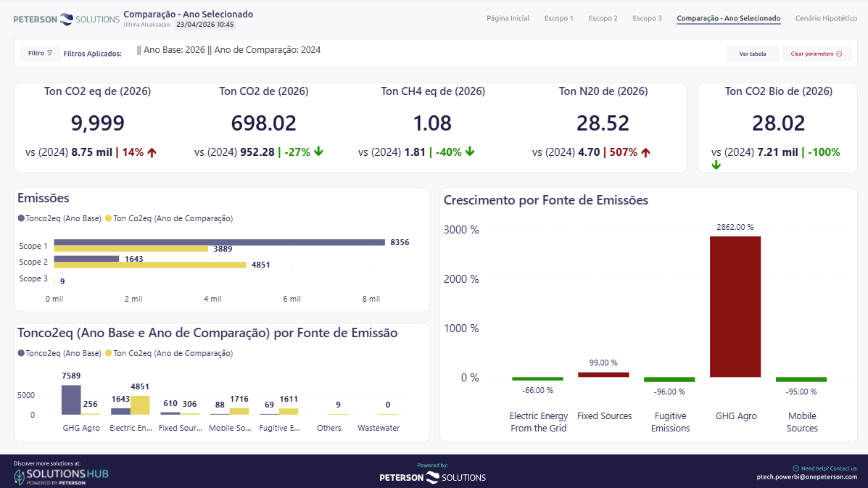Open ptech.powerbi@onepeterson.com email link
The width and height of the screenshot is (868, 488).
pos(806,476)
